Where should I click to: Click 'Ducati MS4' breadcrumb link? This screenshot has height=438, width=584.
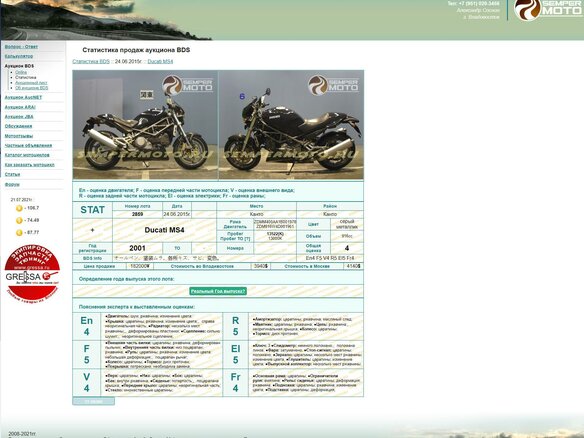(x=160, y=61)
